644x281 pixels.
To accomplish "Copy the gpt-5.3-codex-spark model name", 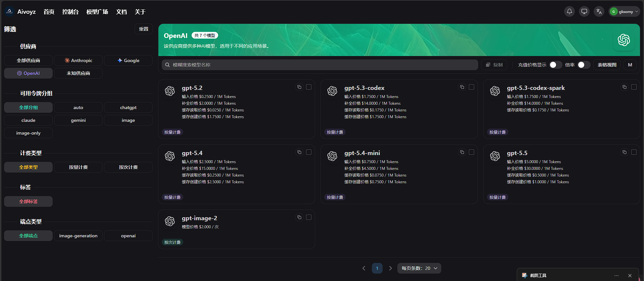I will 625,87.
